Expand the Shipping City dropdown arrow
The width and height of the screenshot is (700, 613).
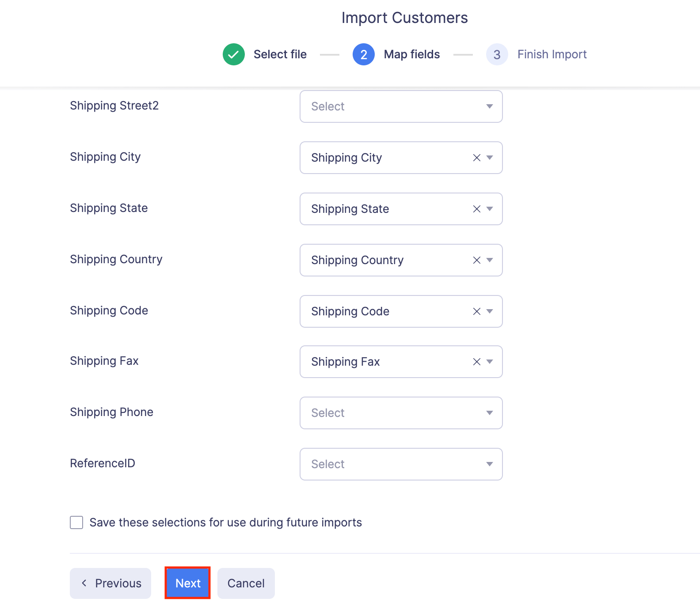click(490, 158)
